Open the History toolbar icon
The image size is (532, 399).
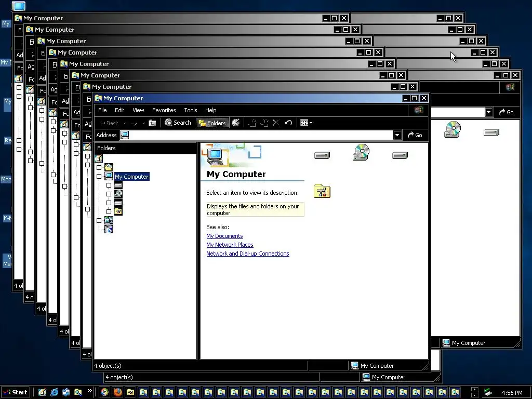[x=236, y=123]
